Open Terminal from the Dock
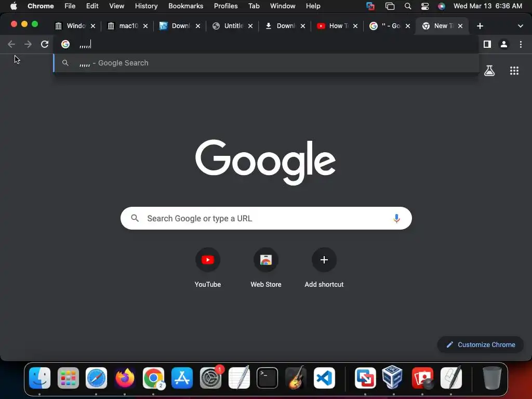The image size is (532, 399). click(268, 378)
